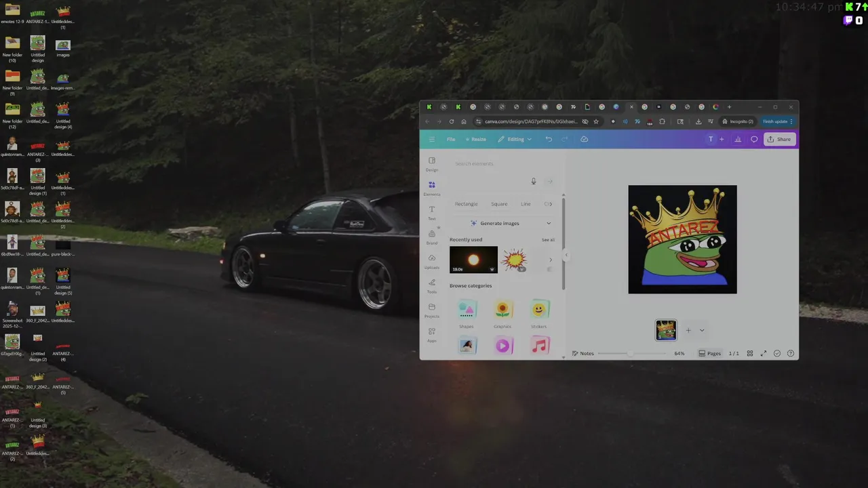Screen dimensions: 868x488
Task: Open the Apps panel in Canva sidebar
Action: tap(432, 334)
